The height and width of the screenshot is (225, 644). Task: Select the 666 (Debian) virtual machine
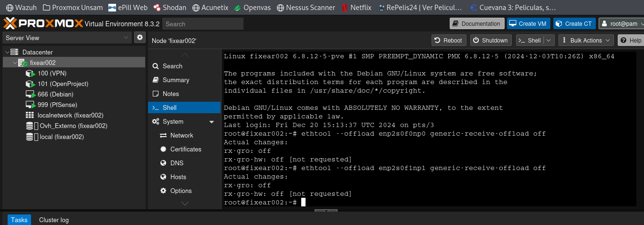coord(55,94)
